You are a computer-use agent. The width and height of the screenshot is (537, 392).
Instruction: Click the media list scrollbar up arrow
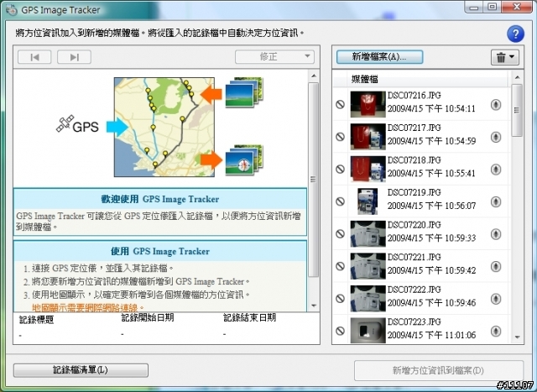point(517,77)
